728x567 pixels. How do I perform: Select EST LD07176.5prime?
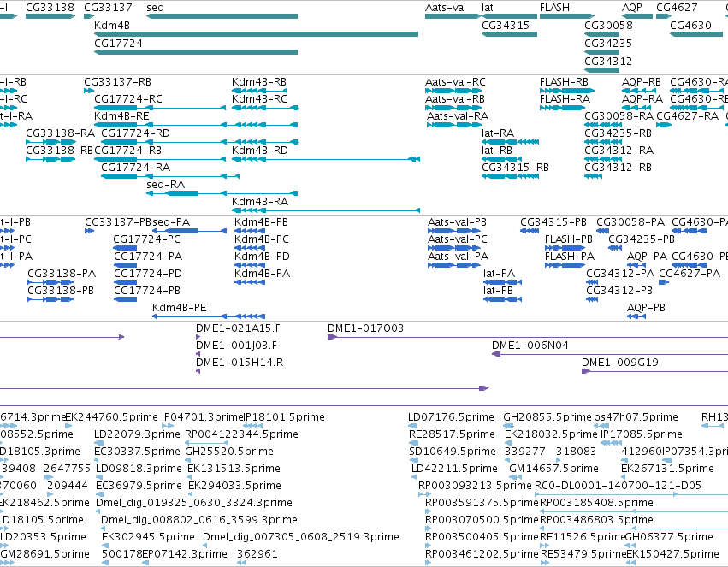(x=451, y=417)
